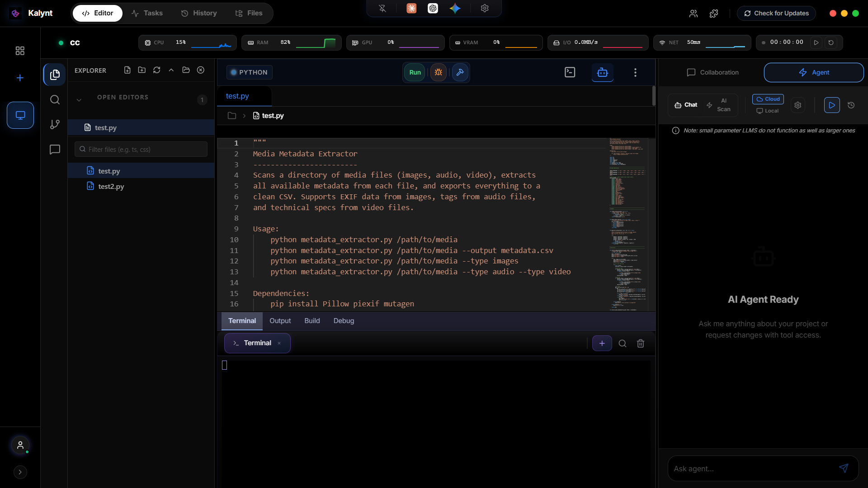Collapse all folders in the Explorer
The width and height of the screenshot is (868, 488).
pos(171,70)
